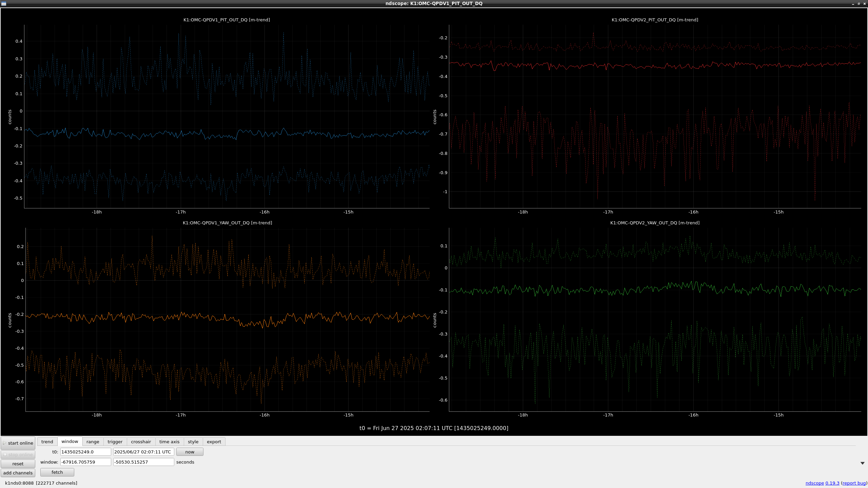Image resolution: width=868 pixels, height=488 pixels.
Task: Switch to the export tab
Action: (214, 442)
